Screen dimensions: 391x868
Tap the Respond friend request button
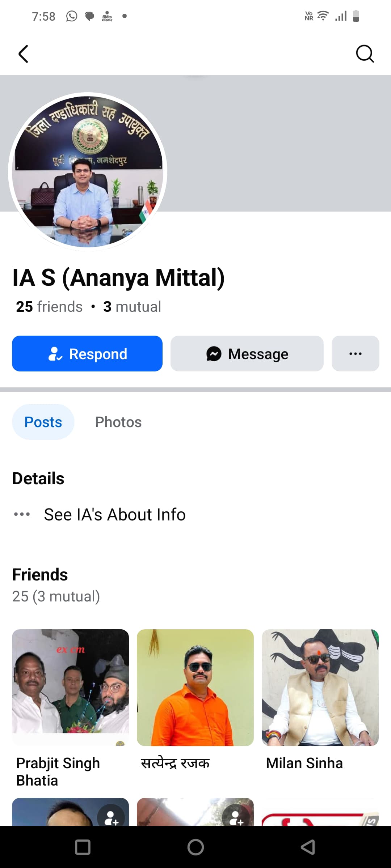[87, 354]
